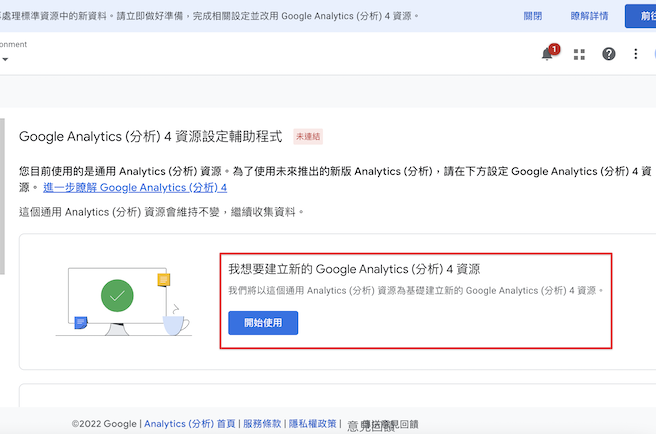656x434 pixels.
Task: Click the setup illustration with green checkmark
Action: [124, 302]
